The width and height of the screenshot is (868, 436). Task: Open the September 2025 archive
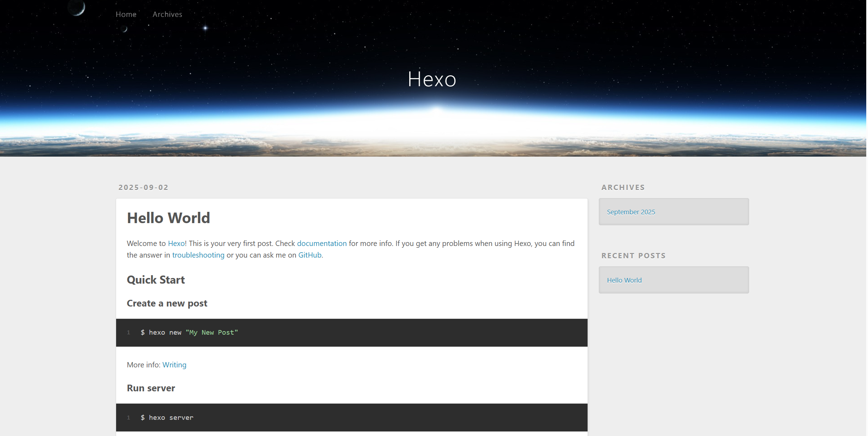coord(631,212)
